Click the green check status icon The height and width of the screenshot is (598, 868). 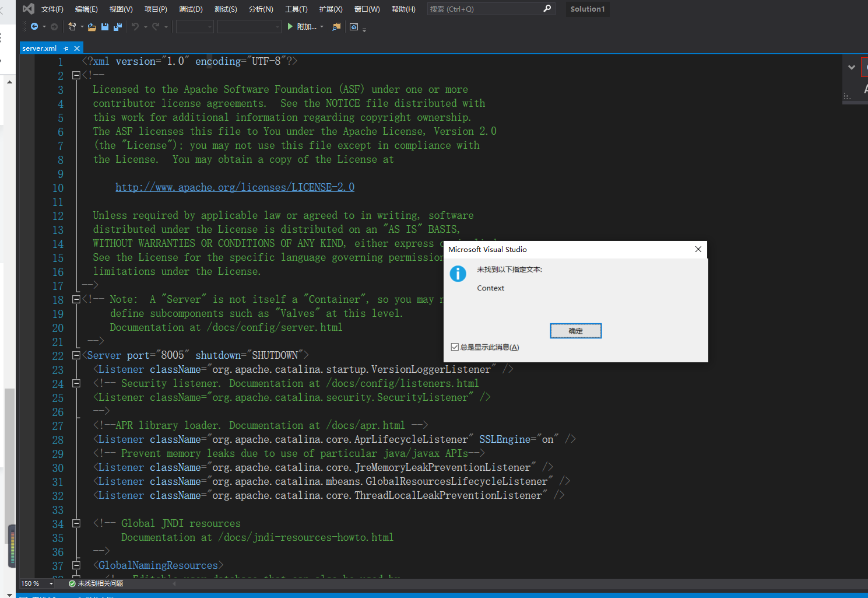pos(72,583)
